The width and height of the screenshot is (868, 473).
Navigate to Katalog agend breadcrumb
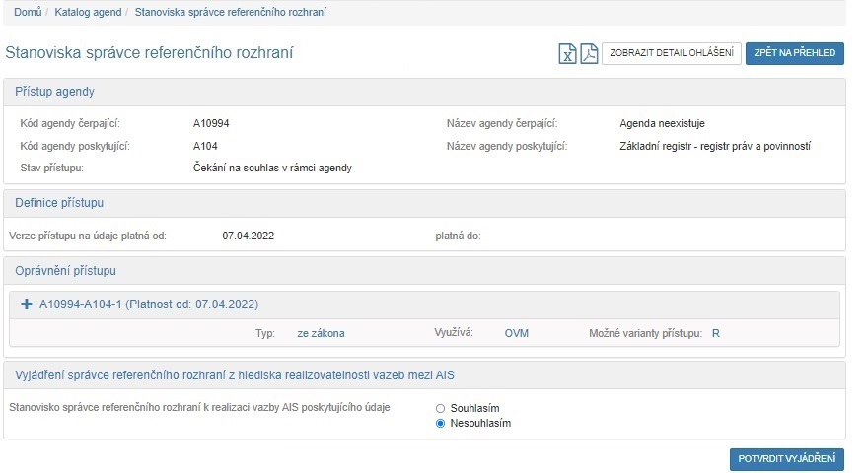click(x=89, y=13)
